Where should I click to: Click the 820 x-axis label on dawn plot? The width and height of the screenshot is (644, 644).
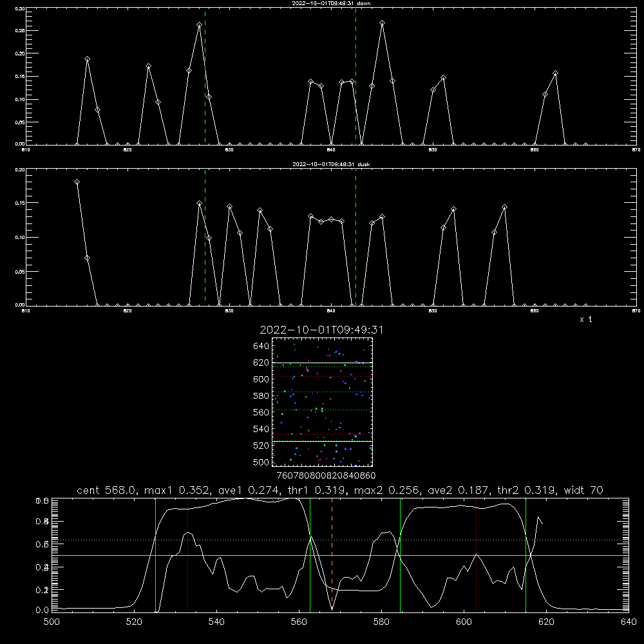128,150
